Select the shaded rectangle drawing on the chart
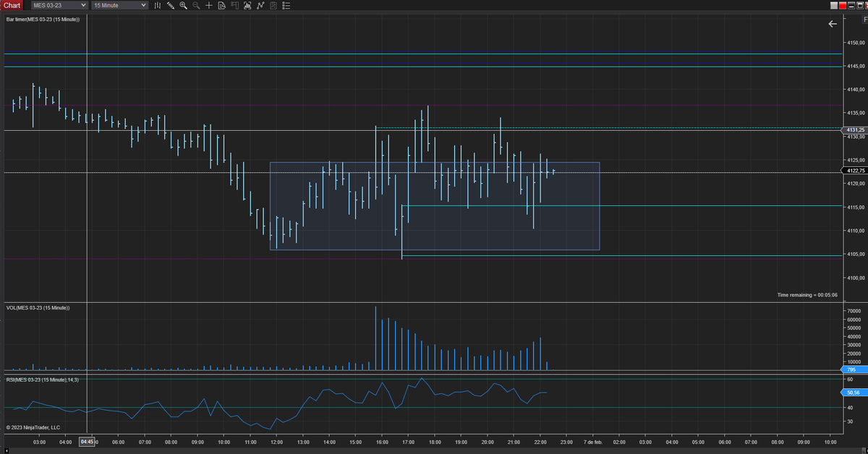The width and height of the screenshot is (868, 454). coord(435,206)
